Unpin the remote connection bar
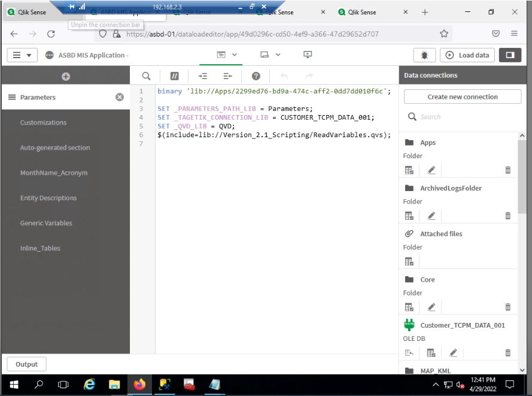 [x=71, y=7]
